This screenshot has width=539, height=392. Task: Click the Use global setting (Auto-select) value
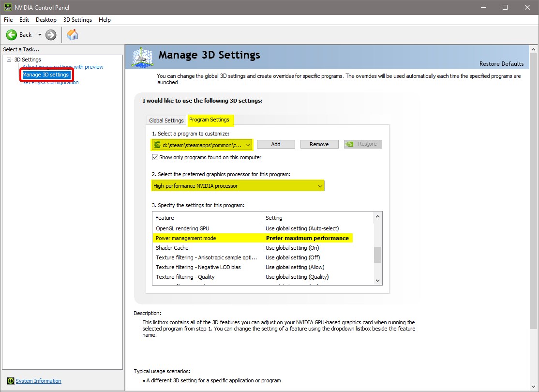(x=302, y=228)
